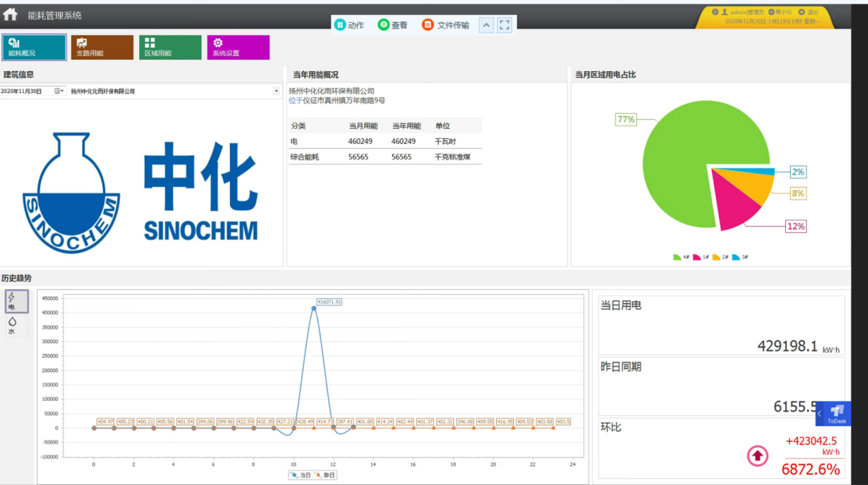Click the red up-arrow 环比 icon
The height and width of the screenshot is (485, 868).
pyautogui.click(x=757, y=456)
